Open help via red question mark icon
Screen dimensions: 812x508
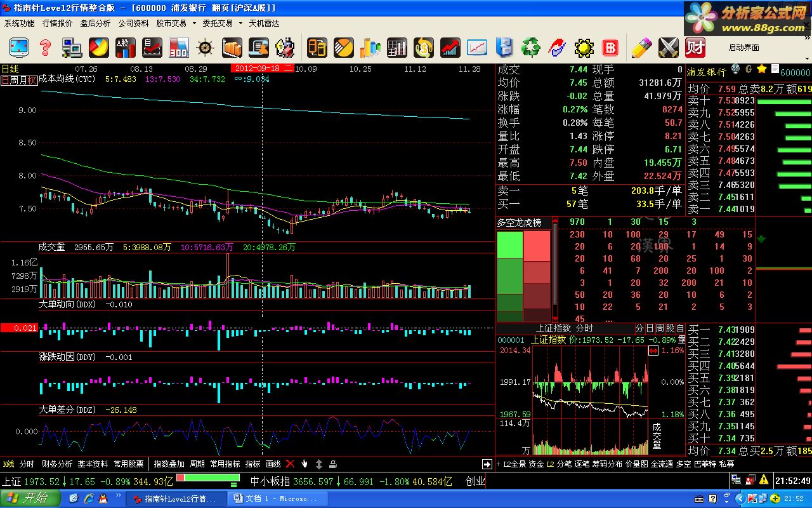[45, 47]
